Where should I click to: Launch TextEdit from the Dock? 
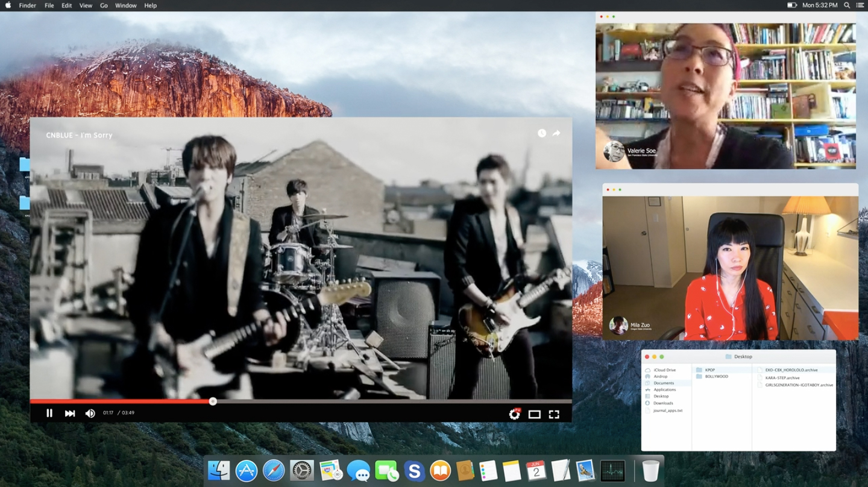click(561, 470)
